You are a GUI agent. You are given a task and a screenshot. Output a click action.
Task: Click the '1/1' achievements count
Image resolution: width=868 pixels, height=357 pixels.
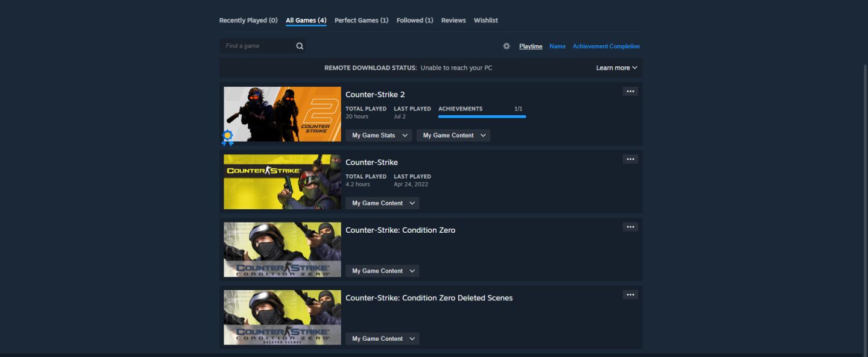[518, 109]
